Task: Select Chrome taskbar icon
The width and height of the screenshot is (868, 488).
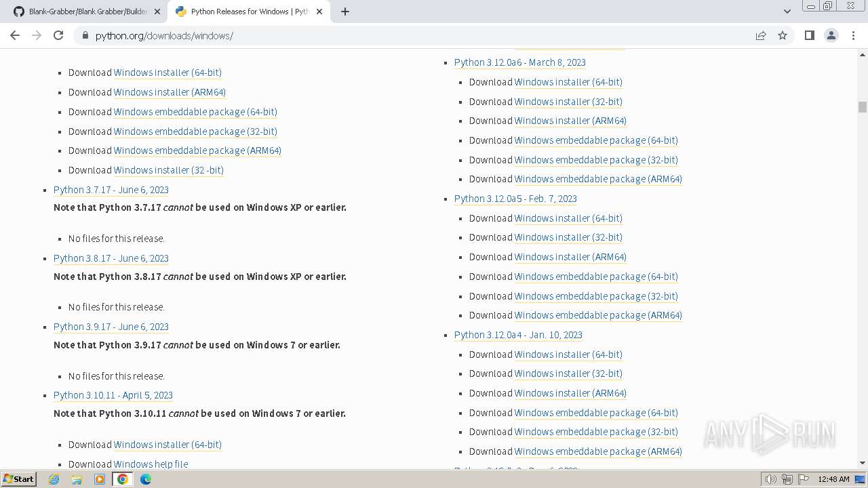Action: [x=123, y=479]
